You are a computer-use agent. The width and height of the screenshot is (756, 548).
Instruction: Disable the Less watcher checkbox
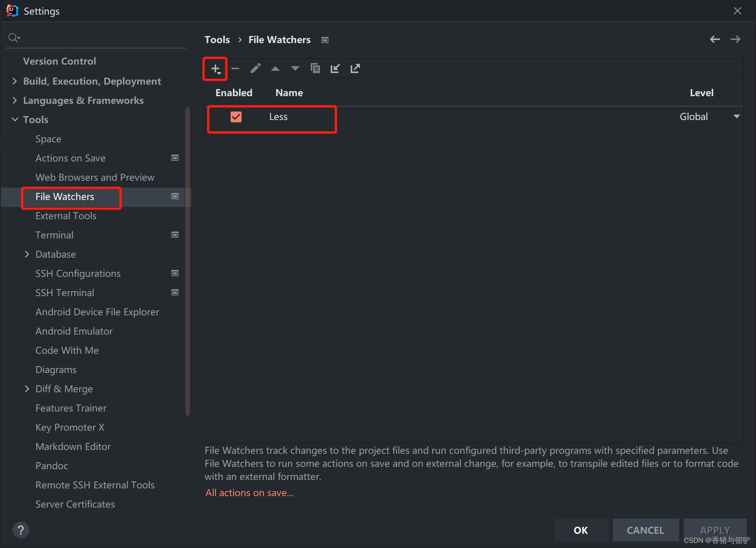(236, 117)
